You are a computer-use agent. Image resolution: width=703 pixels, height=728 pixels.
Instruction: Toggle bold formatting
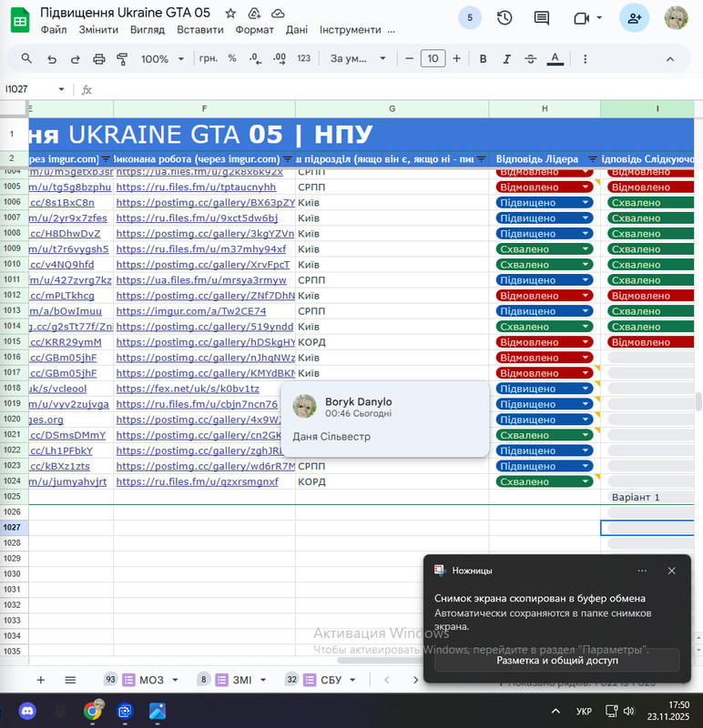click(484, 59)
